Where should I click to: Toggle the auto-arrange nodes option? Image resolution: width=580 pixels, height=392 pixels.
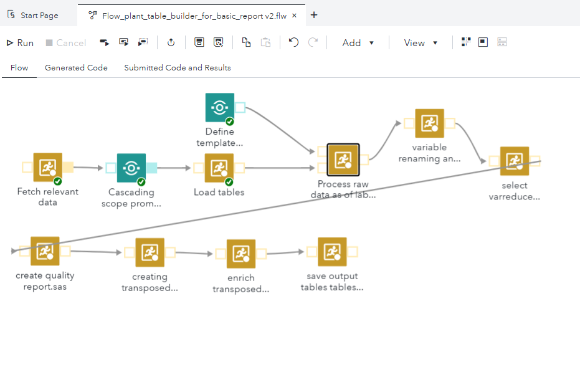point(465,42)
